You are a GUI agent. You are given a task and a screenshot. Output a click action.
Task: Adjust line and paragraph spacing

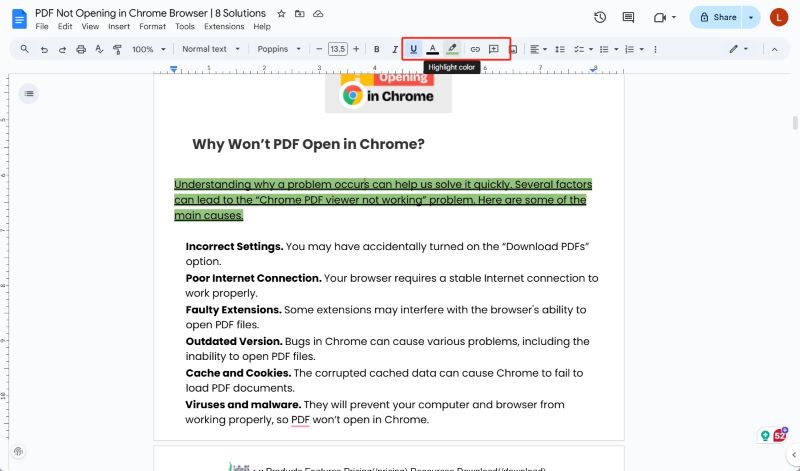click(x=560, y=49)
